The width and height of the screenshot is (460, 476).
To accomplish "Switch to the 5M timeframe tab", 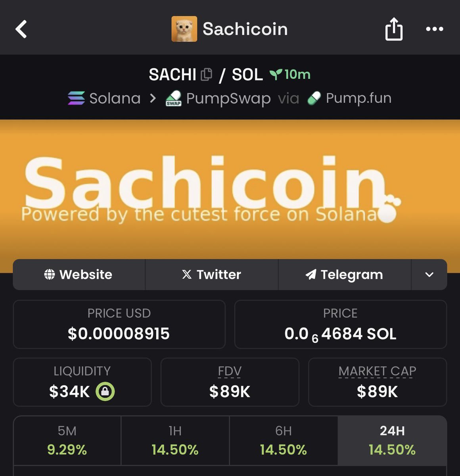I will 67,440.
